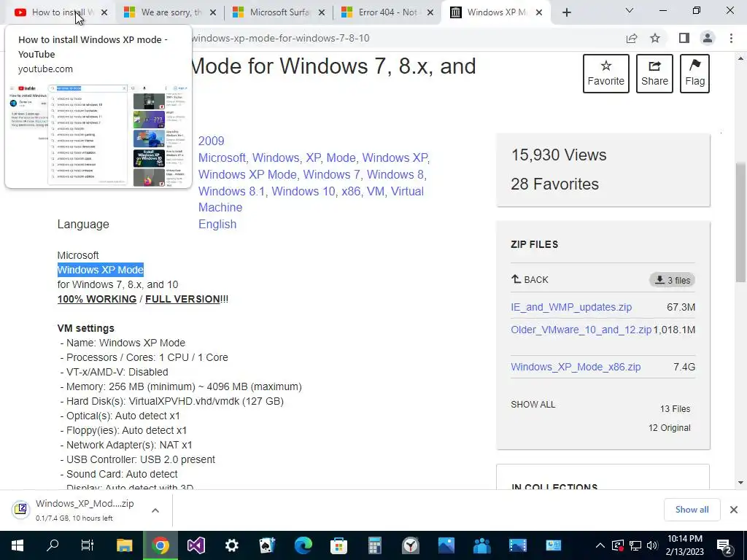Launch Visual Studio from the taskbar
The image size is (747, 560).
(196, 545)
